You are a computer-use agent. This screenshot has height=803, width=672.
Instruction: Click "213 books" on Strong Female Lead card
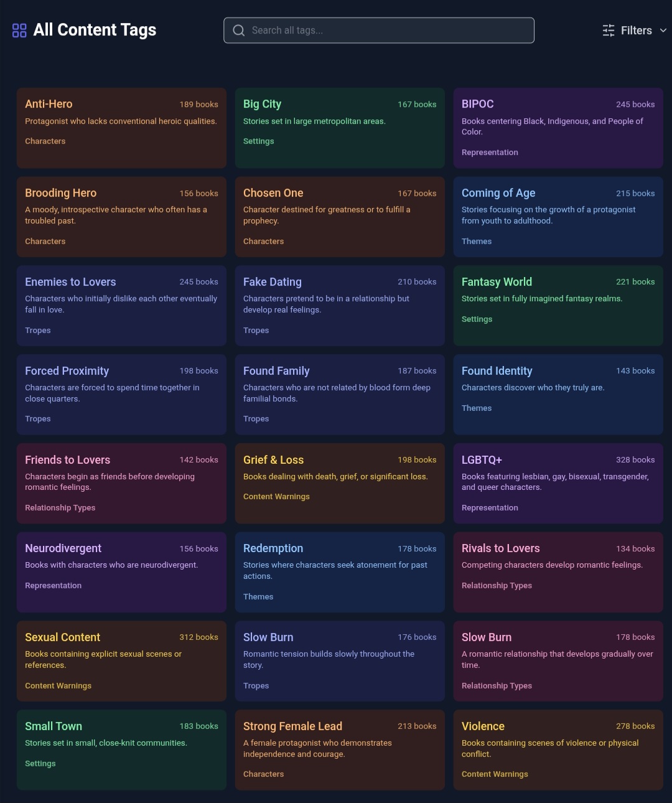[x=417, y=726]
